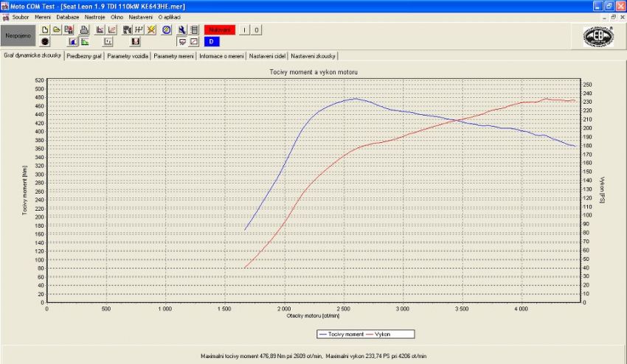The image size is (627, 364).
Task: Click the lightning bolt toolbar icon
Action: pos(150,29)
